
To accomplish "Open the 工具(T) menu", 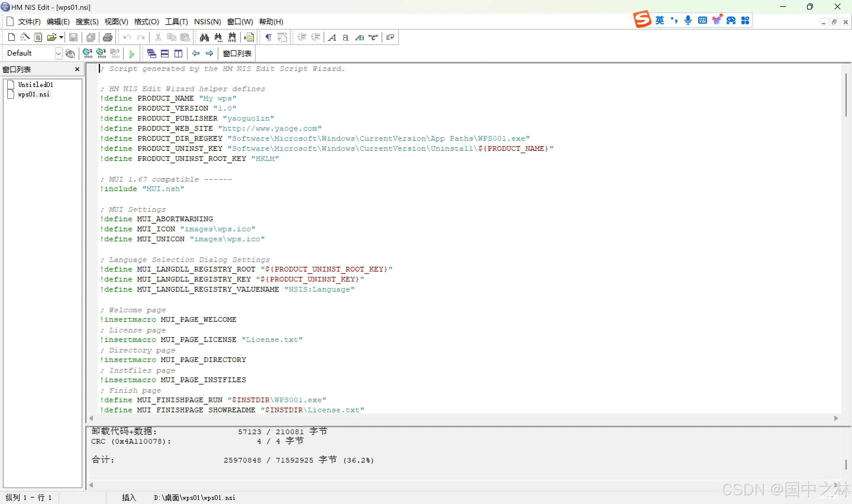I will coord(176,22).
